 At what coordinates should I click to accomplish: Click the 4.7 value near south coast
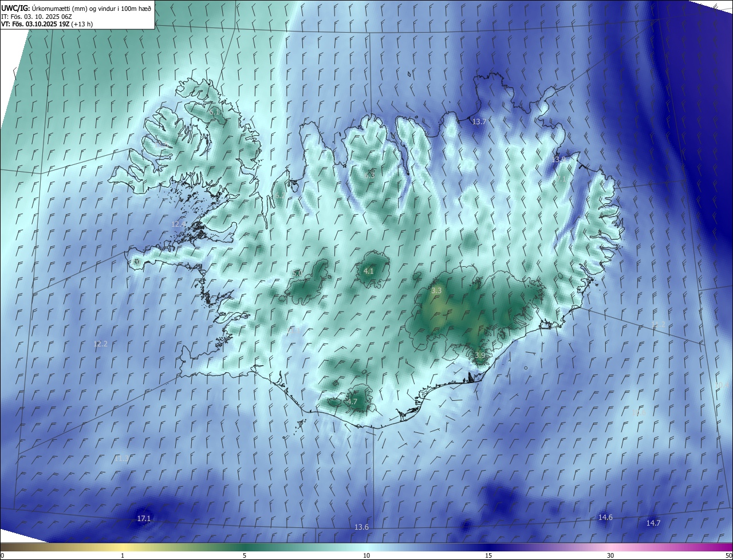352,402
